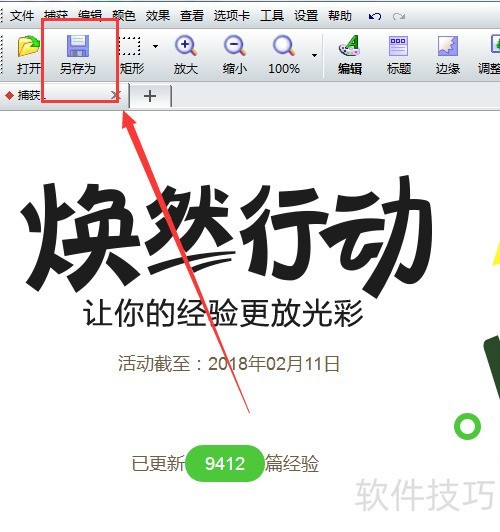This screenshot has height=532, width=500.
Task: Open the 颜色 menu
Action: [x=124, y=16]
